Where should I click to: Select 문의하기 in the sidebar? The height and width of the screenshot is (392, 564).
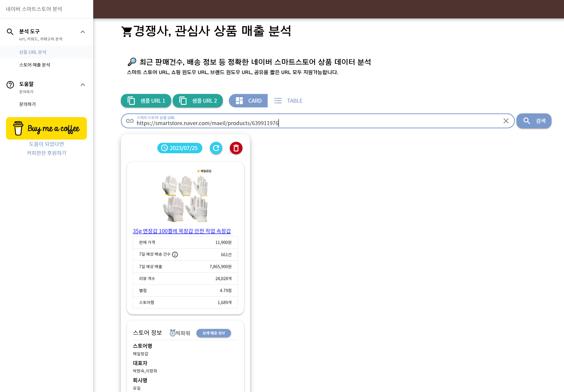pos(27,104)
